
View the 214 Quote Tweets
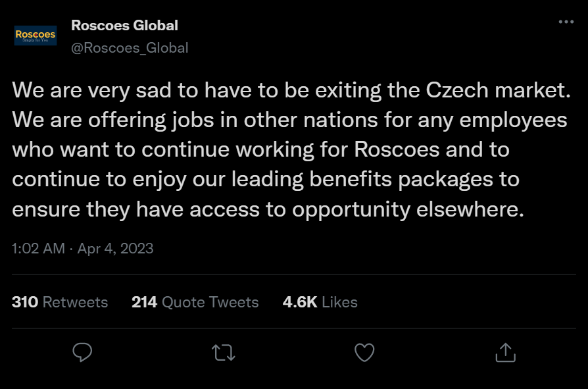(194, 301)
